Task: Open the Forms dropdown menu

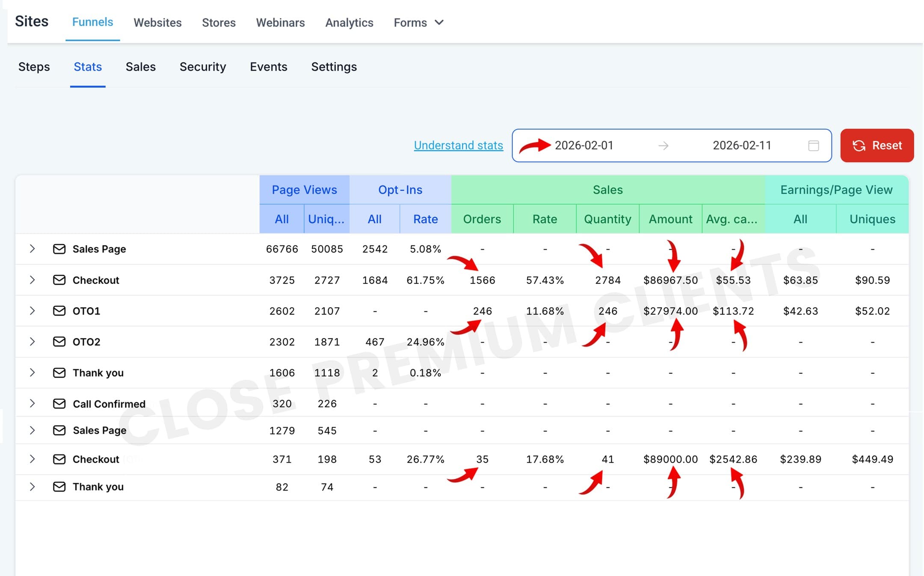Action: click(x=419, y=23)
